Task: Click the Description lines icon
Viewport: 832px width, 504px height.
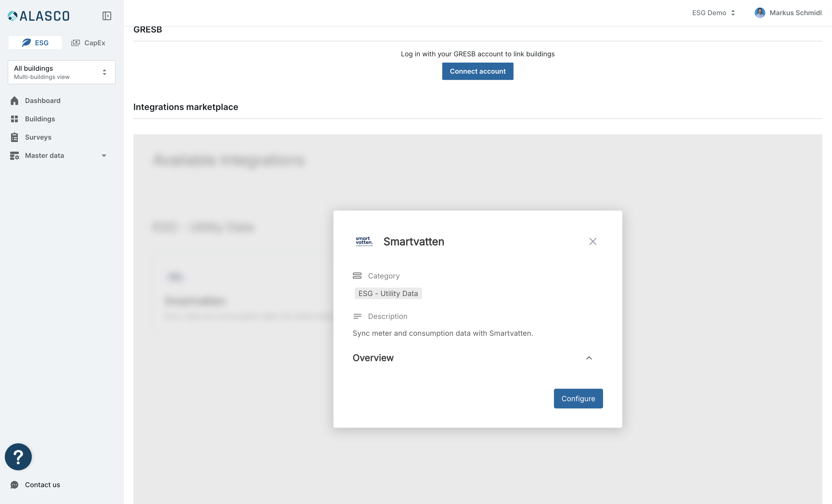Action: point(357,316)
